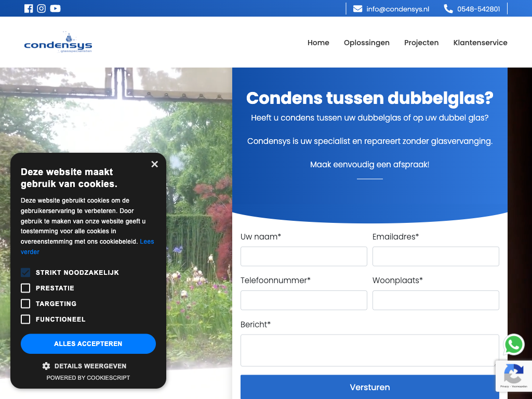The width and height of the screenshot is (532, 399).
Task: Focus the Emailadres input field
Action: click(x=436, y=257)
